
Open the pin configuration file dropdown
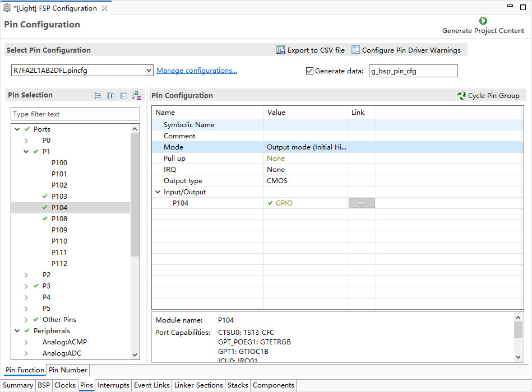tap(149, 71)
